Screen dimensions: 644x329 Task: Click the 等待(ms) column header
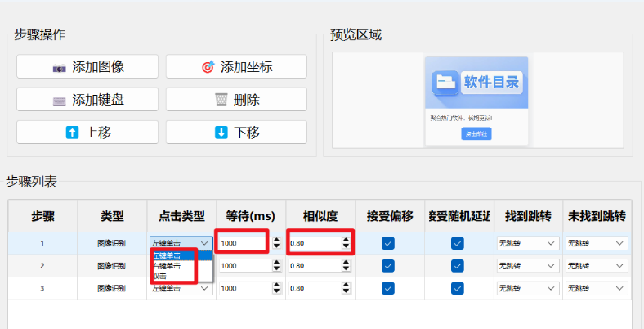click(251, 216)
